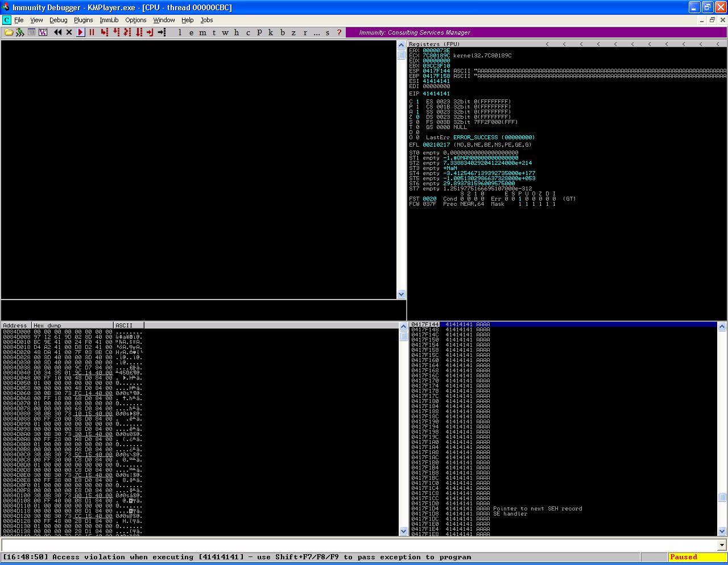Open the Help menu
This screenshot has height=565, width=728.
(x=187, y=20)
